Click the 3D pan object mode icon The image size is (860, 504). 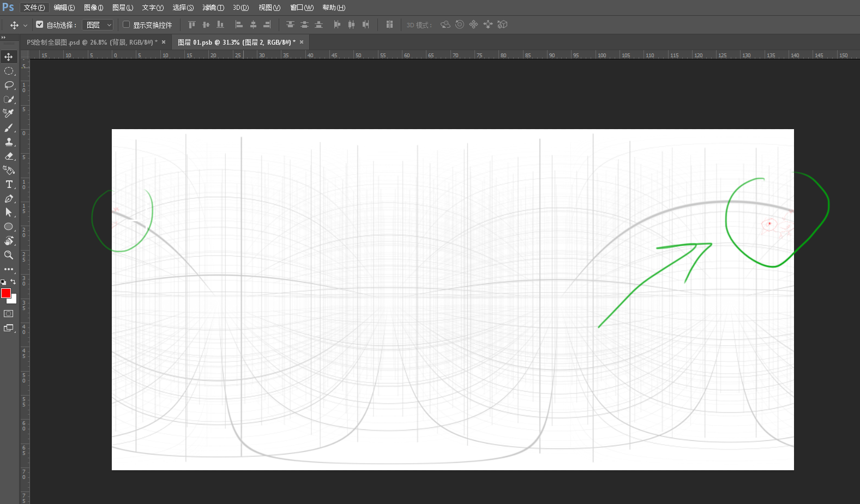coord(473,25)
